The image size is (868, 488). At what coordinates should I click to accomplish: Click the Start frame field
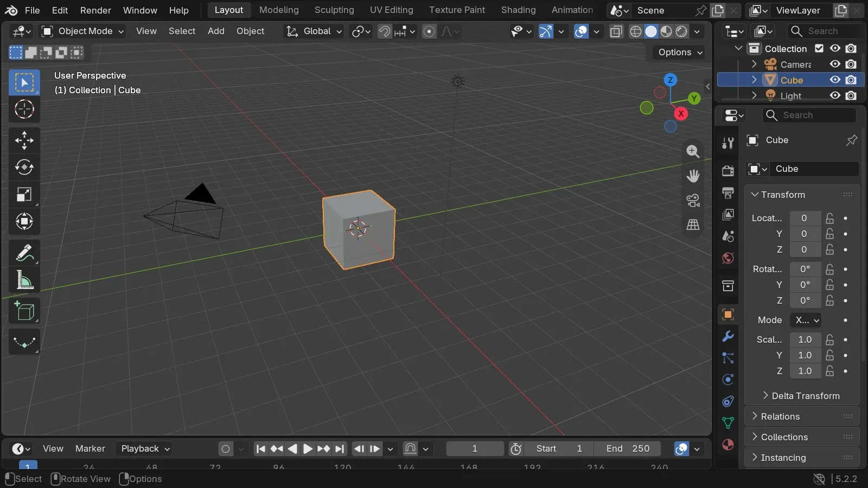pos(559,448)
